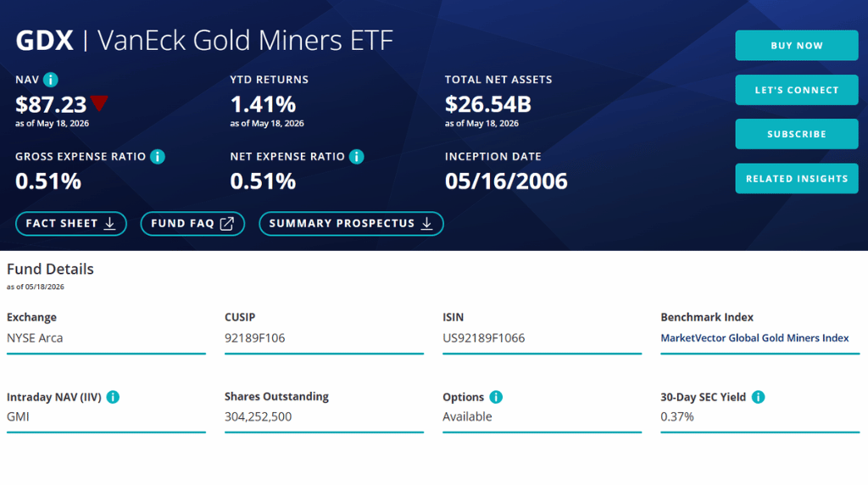Select the Options value Available
868x485 pixels.
(467, 416)
